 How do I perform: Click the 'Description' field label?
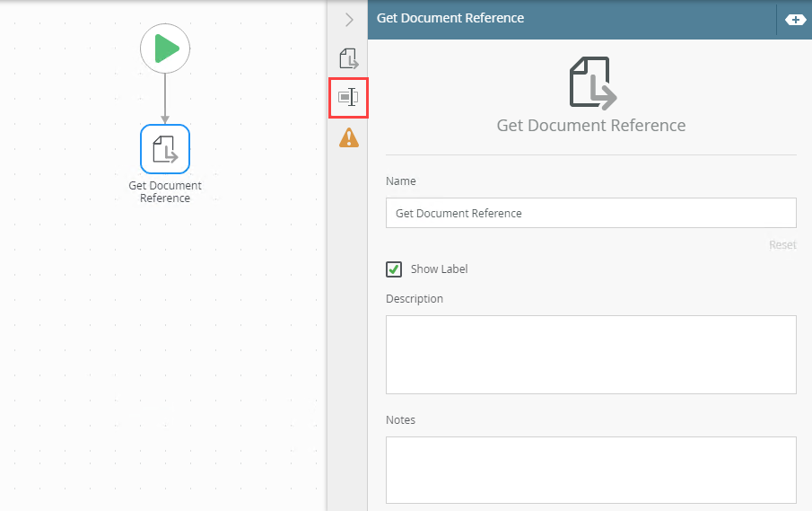(x=415, y=299)
